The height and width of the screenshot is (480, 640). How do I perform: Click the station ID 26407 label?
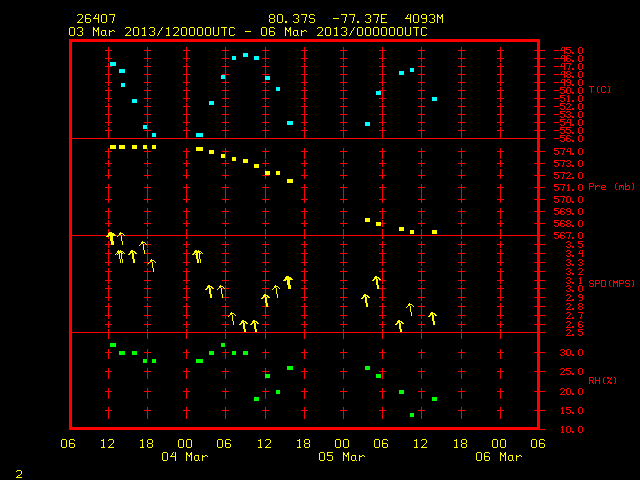click(x=96, y=19)
